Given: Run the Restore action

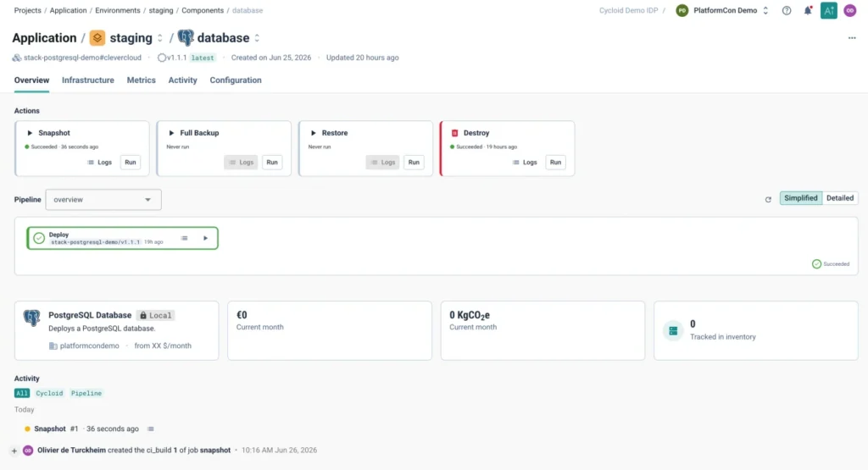Looking at the screenshot, I should point(414,162).
